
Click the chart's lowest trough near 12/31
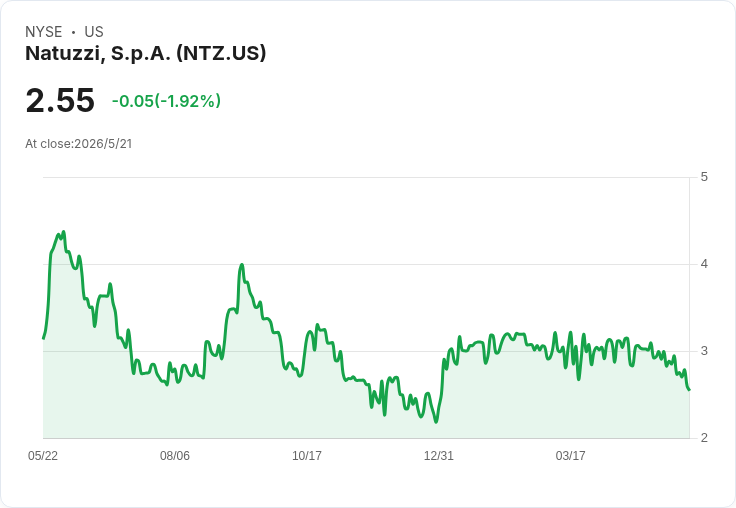coord(436,422)
